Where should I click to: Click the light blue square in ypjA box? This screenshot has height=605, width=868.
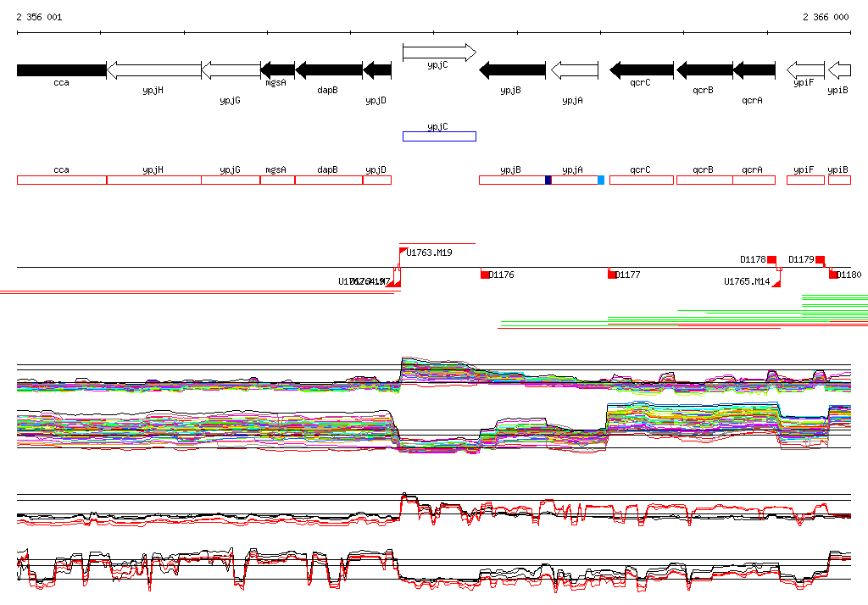point(601,180)
